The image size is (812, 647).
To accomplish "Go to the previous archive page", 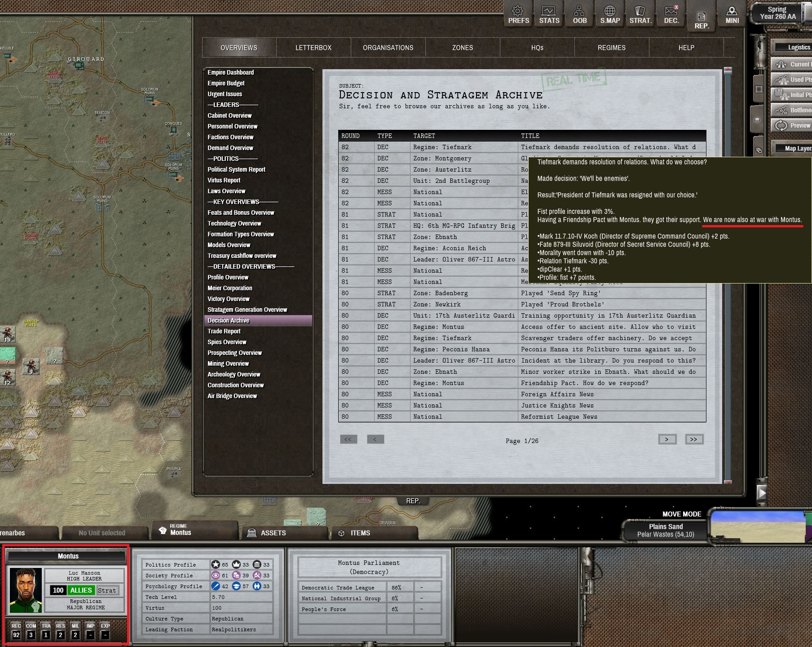I will coord(375,439).
